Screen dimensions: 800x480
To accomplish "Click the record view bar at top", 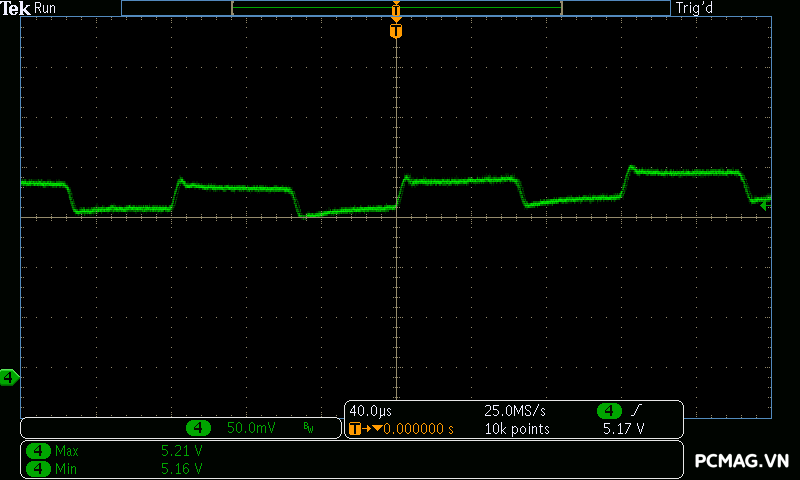I will click(x=396, y=8).
